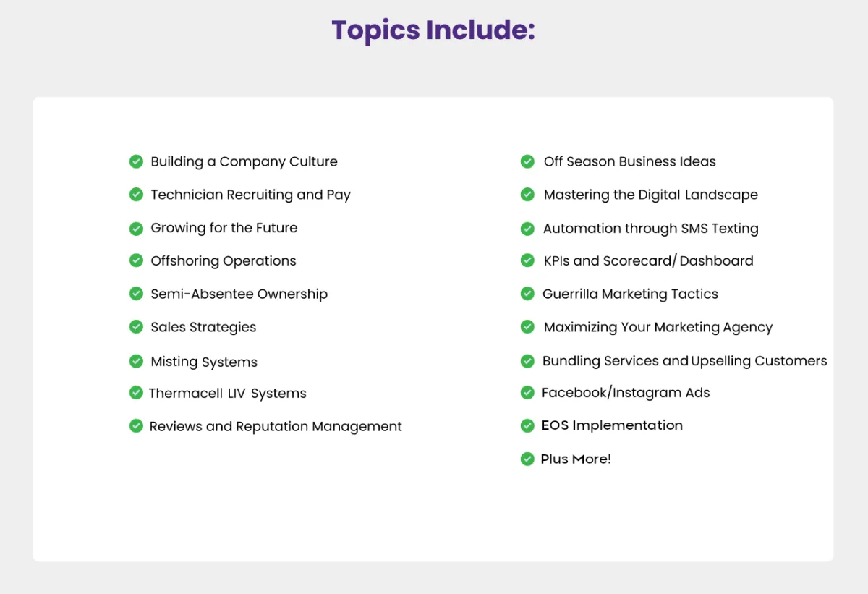The width and height of the screenshot is (868, 594).
Task: Click the Sales Strategies topic
Action: pos(203,327)
